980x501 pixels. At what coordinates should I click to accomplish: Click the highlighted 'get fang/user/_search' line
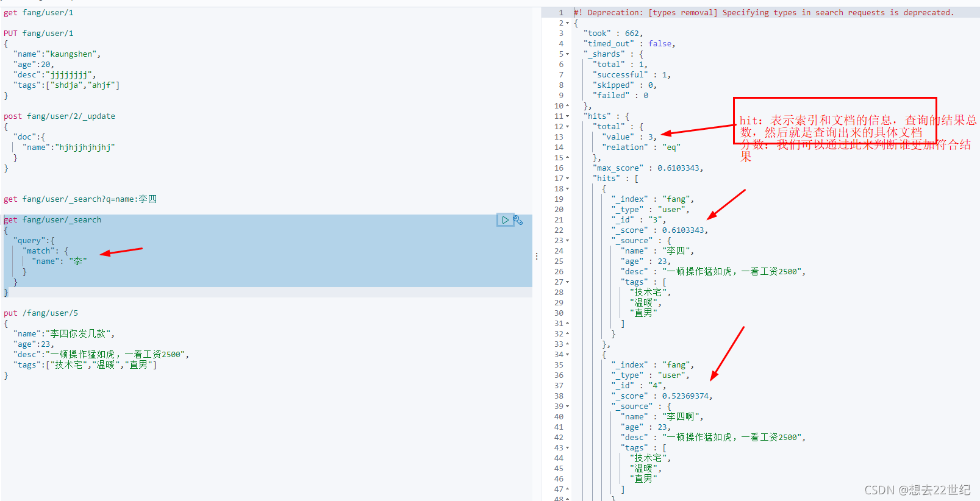(x=52, y=220)
